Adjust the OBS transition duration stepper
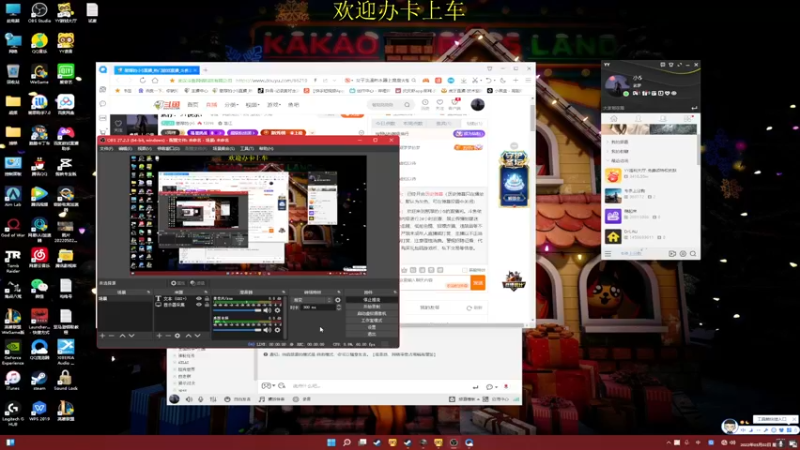The image size is (800, 450). click(x=339, y=307)
